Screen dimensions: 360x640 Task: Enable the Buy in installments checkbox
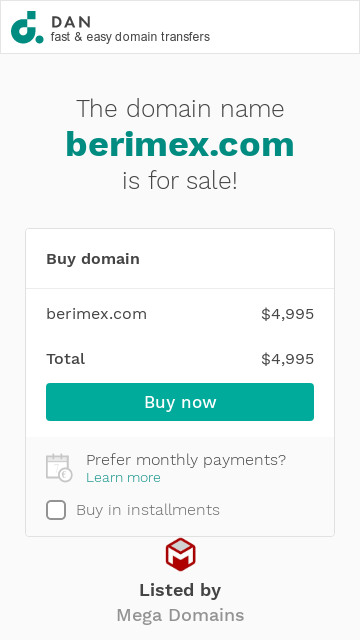(56, 510)
